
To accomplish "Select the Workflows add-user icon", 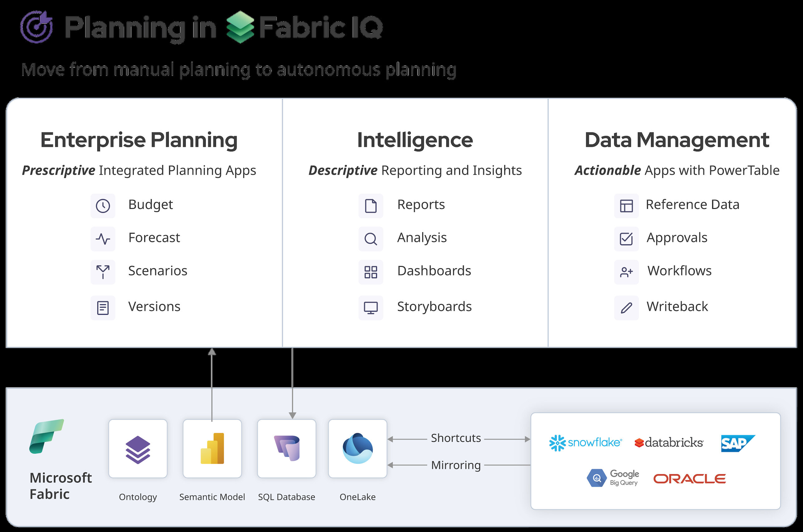I will point(626,272).
